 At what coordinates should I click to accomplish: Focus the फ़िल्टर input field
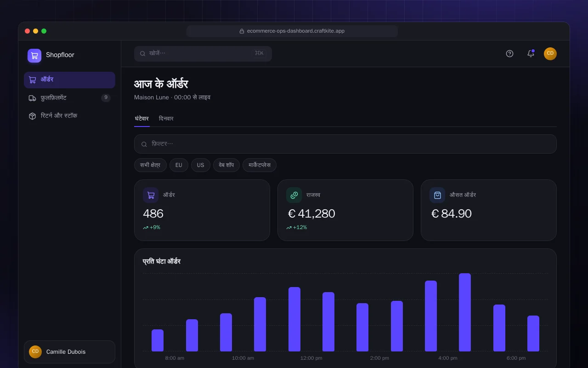click(x=345, y=144)
